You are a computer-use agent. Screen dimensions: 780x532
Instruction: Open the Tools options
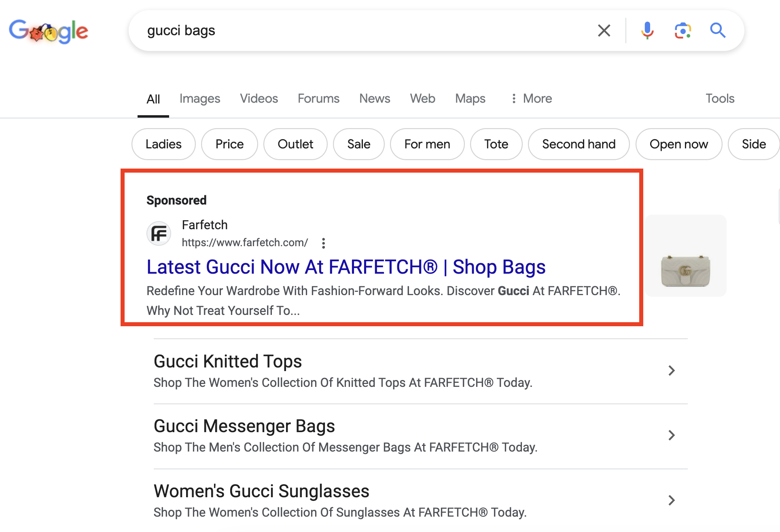tap(720, 99)
